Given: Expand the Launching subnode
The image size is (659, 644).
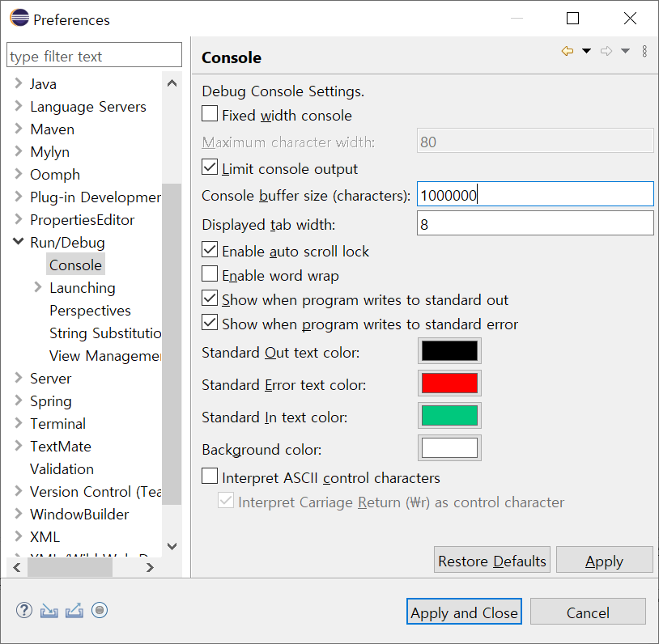Looking at the screenshot, I should pyautogui.click(x=38, y=287).
